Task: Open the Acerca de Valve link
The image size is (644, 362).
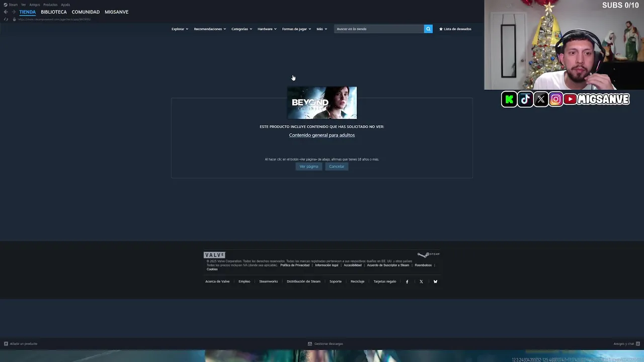Action: click(217, 282)
